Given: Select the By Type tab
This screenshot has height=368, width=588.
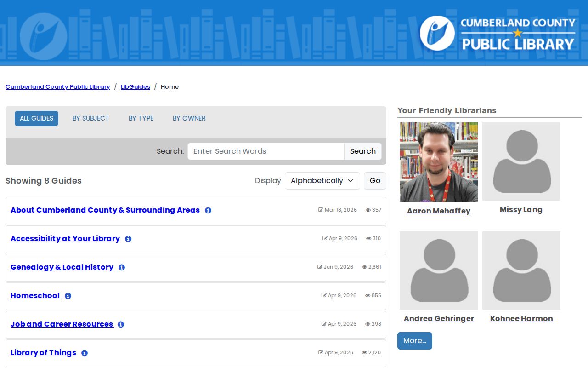Looking at the screenshot, I should [141, 118].
